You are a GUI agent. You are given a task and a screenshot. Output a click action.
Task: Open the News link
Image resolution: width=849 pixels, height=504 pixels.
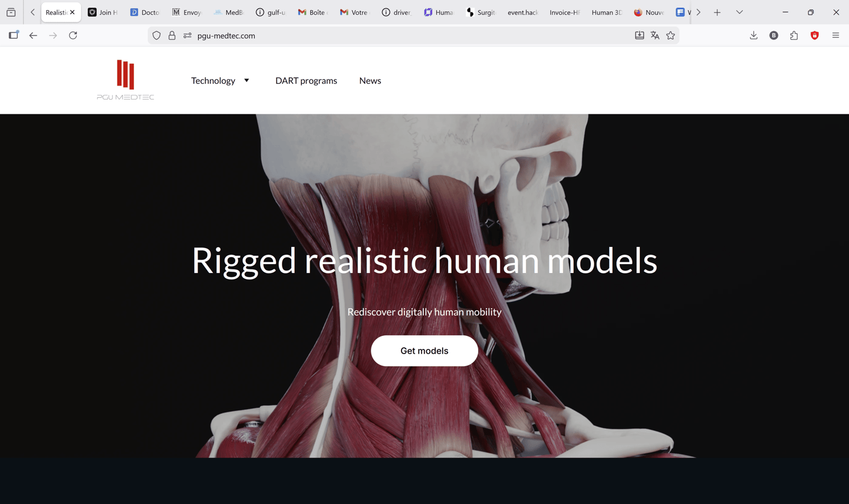point(370,81)
